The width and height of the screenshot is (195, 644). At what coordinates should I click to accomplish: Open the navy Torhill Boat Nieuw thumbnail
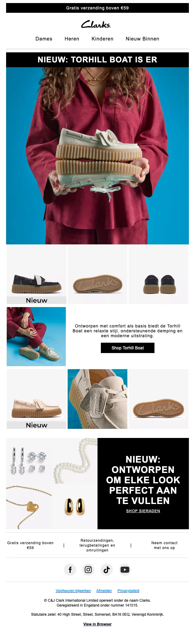37,275
